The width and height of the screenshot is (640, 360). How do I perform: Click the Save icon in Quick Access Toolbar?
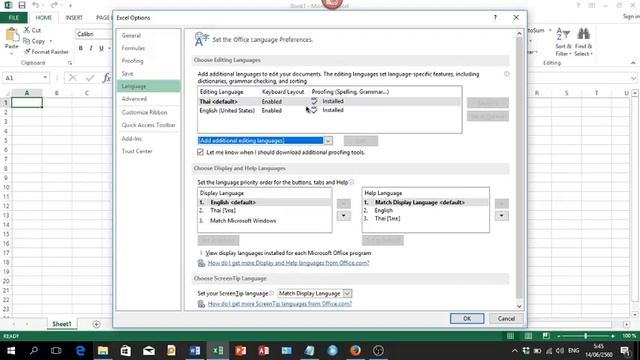[22, 5]
